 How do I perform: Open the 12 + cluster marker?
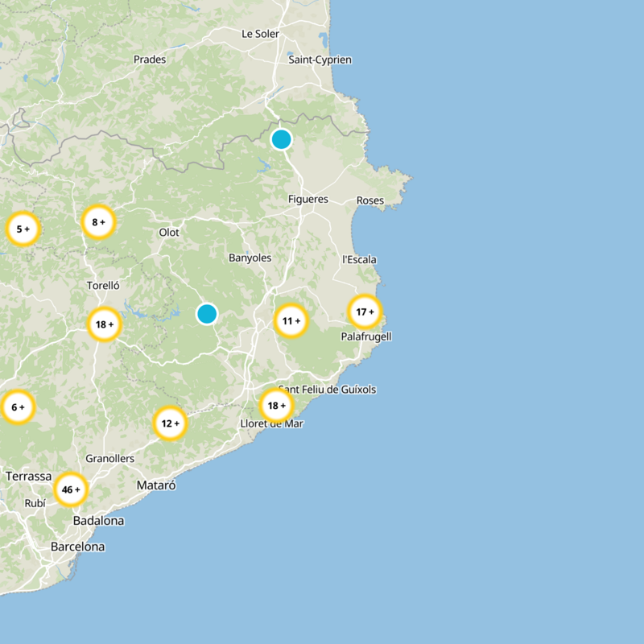pyautogui.click(x=170, y=423)
